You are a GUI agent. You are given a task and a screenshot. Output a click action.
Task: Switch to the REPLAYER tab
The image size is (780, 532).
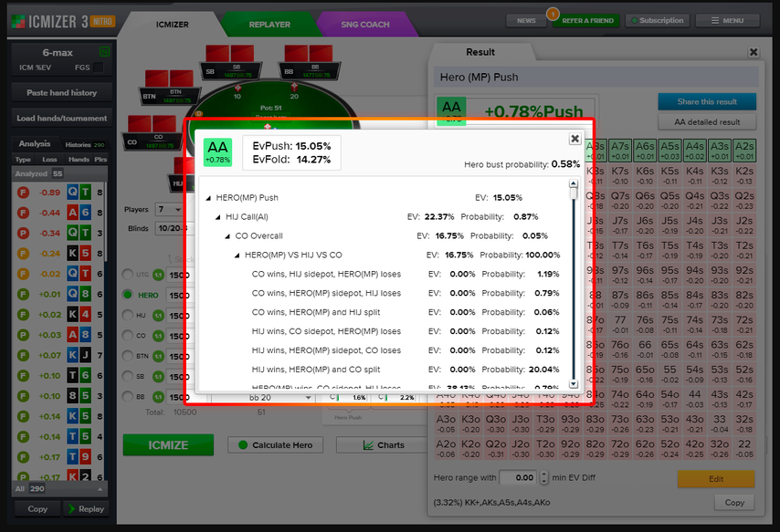pyautogui.click(x=269, y=25)
